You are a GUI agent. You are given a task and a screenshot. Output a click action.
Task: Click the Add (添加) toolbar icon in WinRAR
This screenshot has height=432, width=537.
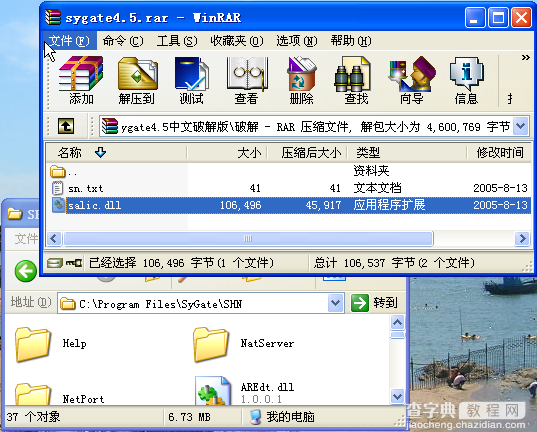tap(81, 80)
